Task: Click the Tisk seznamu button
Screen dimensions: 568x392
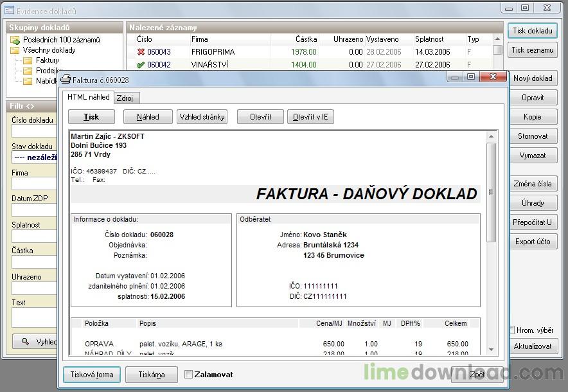Action: point(533,50)
